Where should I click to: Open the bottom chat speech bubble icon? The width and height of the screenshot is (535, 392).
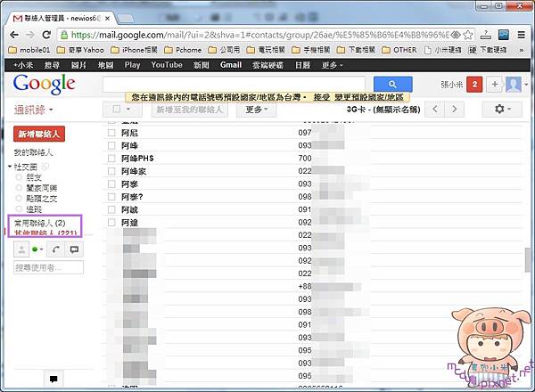click(53, 379)
